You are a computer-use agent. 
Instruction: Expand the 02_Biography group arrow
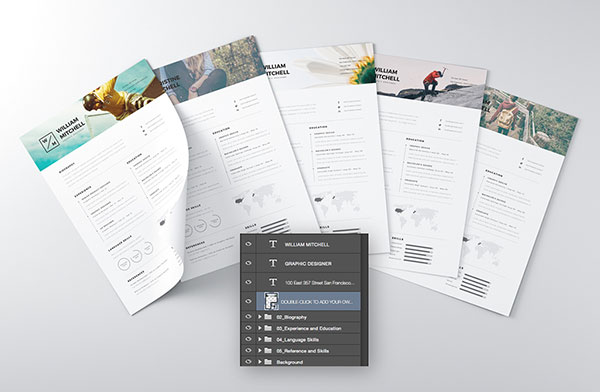[260, 317]
